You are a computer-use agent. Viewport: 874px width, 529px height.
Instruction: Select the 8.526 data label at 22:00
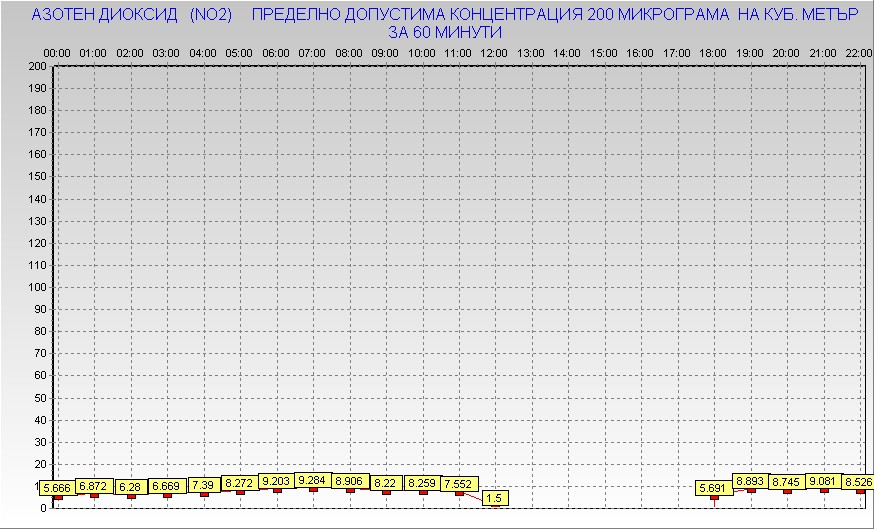click(x=857, y=482)
